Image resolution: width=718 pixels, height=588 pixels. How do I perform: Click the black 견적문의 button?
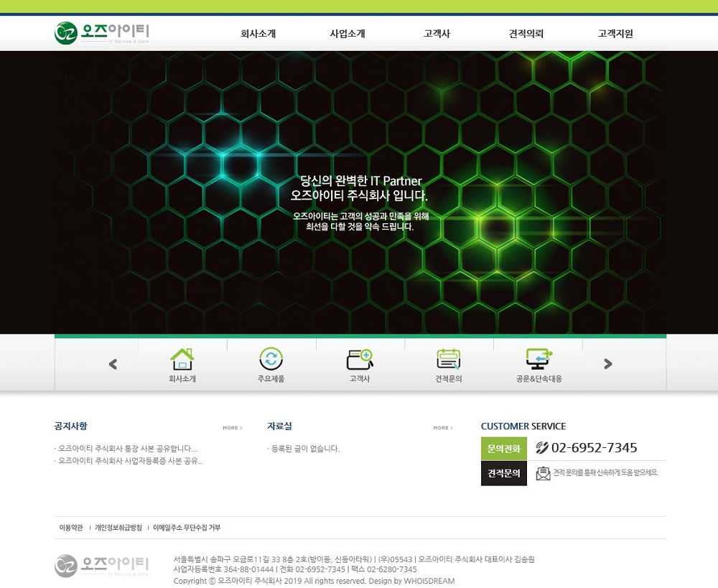pyautogui.click(x=503, y=474)
